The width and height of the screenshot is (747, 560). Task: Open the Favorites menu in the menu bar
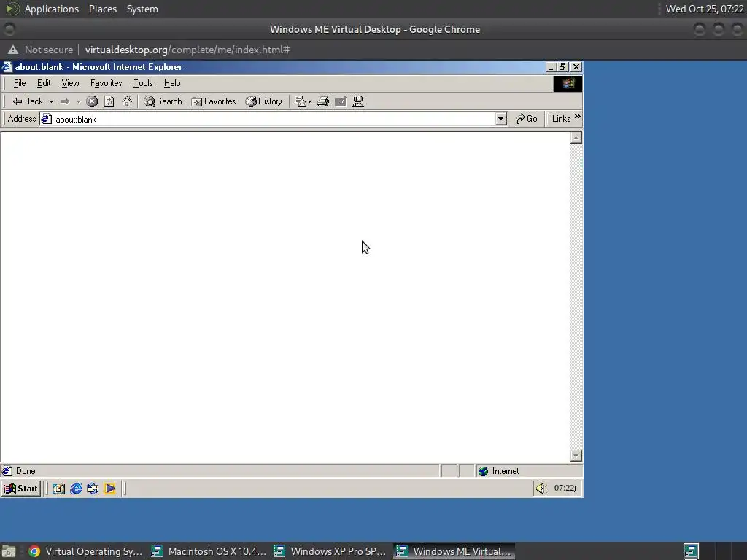pos(107,83)
